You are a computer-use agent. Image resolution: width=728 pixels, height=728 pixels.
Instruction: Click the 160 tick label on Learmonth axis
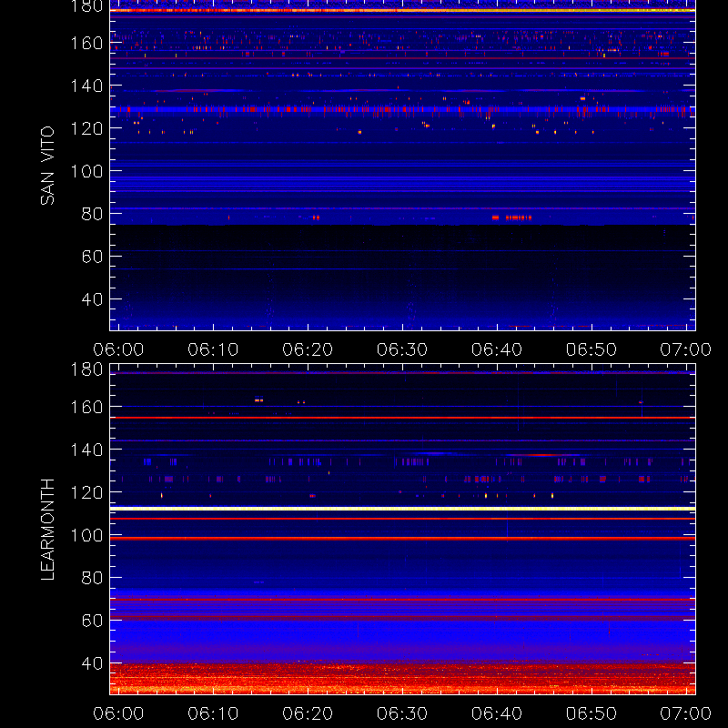pos(86,407)
